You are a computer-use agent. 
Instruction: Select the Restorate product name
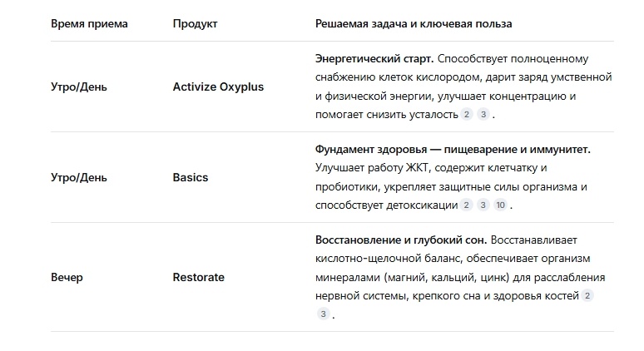pos(198,278)
